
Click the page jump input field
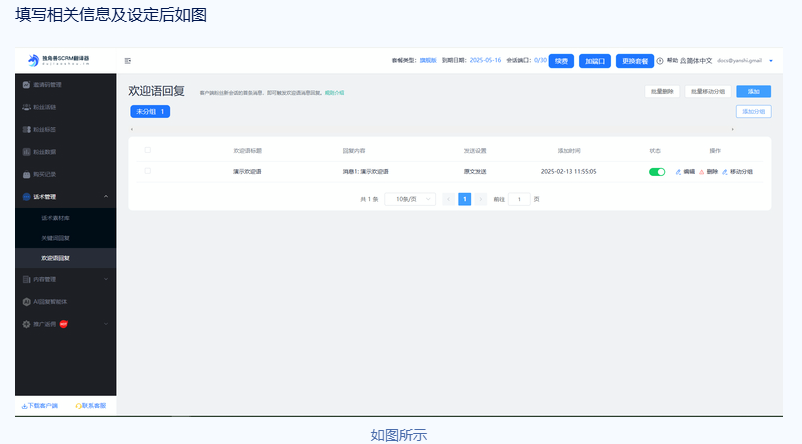tap(519, 199)
